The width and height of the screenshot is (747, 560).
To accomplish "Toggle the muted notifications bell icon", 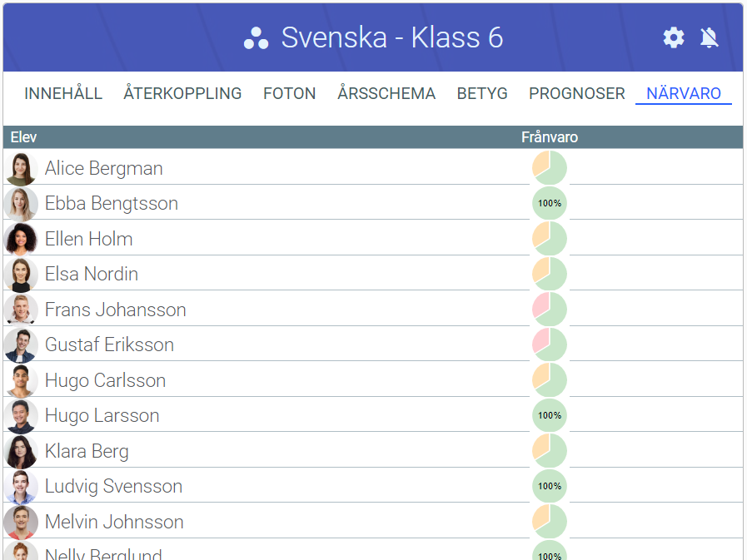I will coord(709,37).
